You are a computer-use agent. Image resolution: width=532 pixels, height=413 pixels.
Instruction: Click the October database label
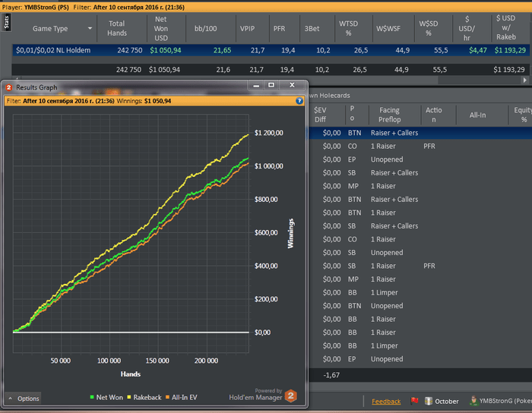pyautogui.click(x=447, y=402)
